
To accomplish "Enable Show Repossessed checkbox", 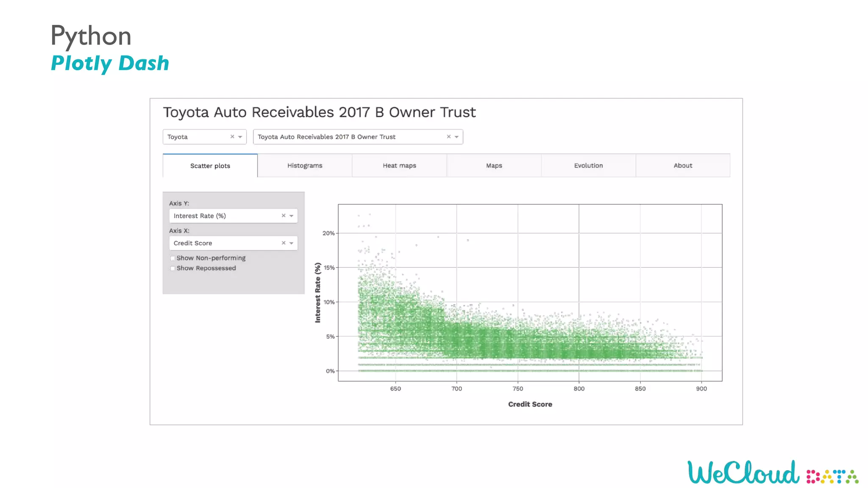I will (x=172, y=268).
